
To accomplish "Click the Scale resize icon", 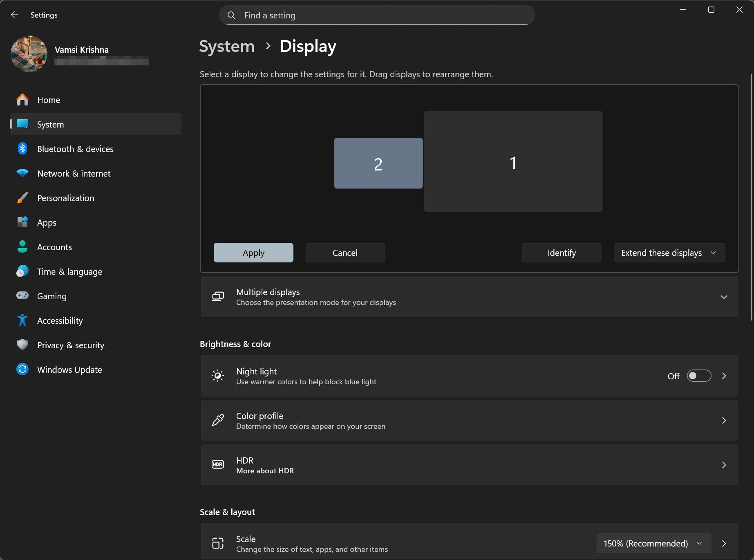I will point(218,543).
